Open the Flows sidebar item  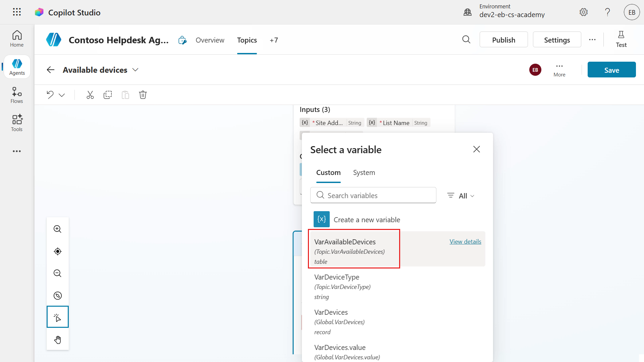17,95
